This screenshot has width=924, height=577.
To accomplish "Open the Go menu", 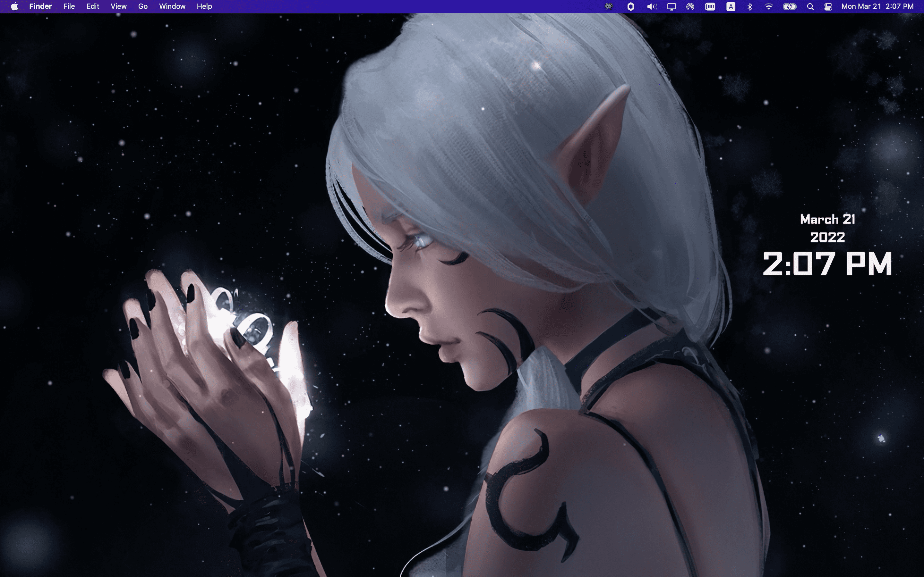I will coord(143,6).
